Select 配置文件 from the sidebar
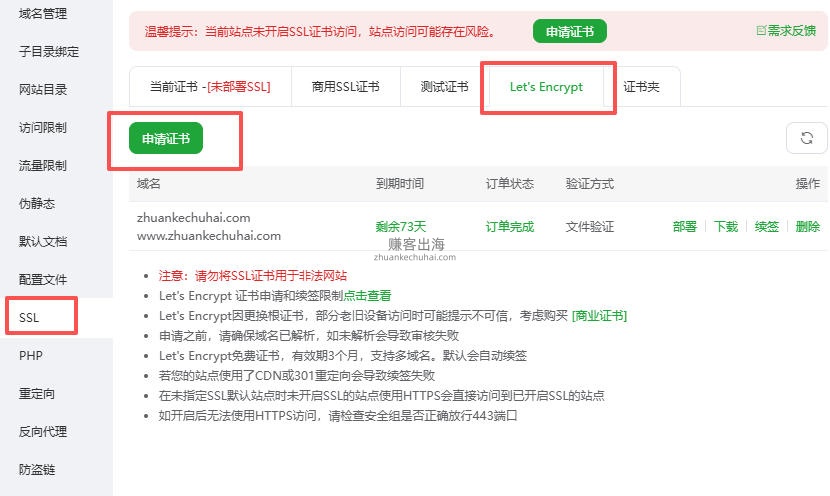 pos(42,280)
